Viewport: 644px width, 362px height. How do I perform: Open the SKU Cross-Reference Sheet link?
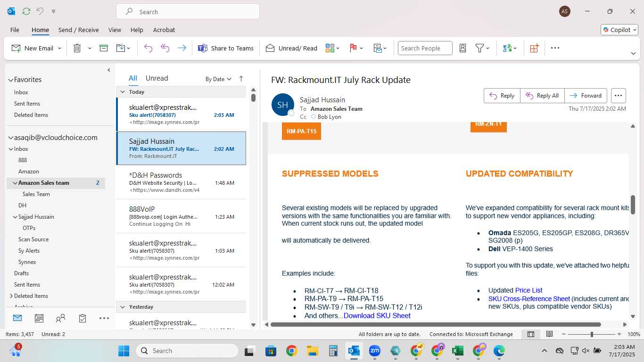point(529,299)
